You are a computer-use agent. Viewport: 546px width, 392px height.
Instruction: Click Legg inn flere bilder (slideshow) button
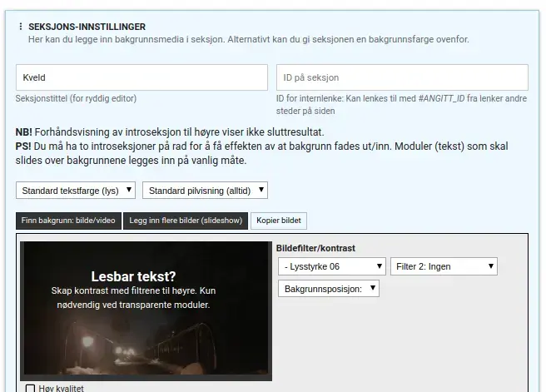point(186,221)
